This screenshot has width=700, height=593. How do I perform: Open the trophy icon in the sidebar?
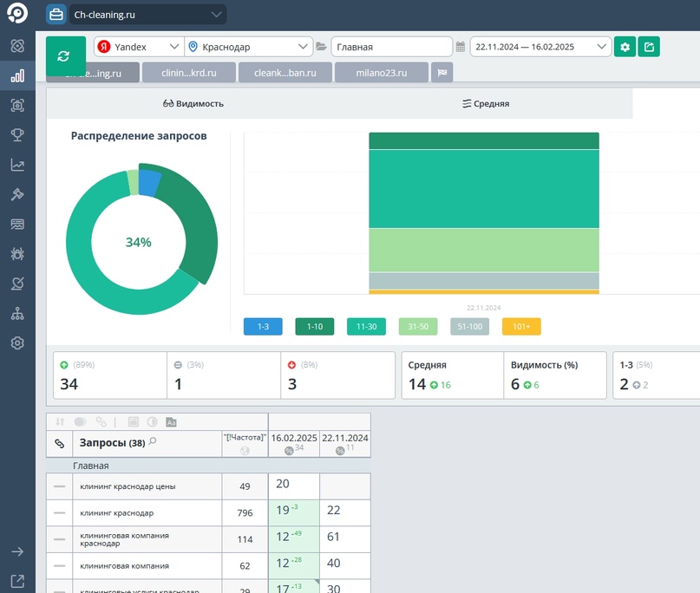17,134
